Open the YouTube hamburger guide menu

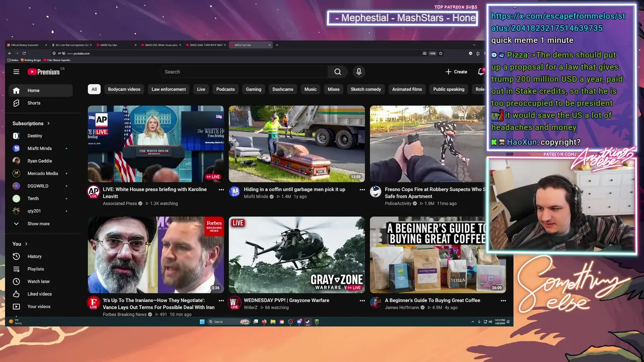[16, 72]
